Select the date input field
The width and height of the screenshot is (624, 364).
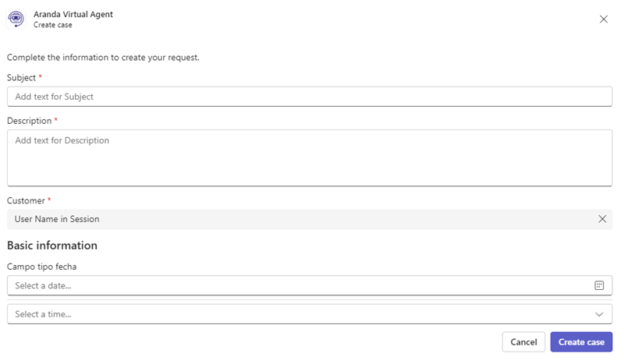point(310,285)
